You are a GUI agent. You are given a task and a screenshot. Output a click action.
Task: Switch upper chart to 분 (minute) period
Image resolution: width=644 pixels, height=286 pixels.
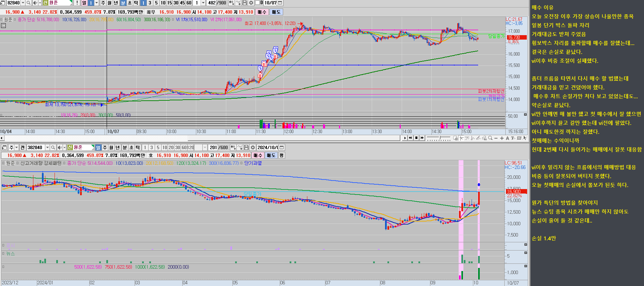click(x=123, y=3)
